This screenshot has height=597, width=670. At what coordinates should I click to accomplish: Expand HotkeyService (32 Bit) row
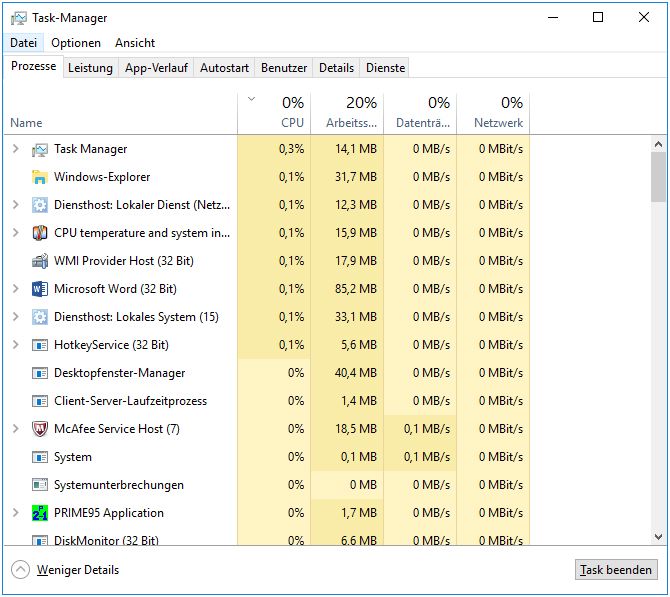[x=16, y=345]
